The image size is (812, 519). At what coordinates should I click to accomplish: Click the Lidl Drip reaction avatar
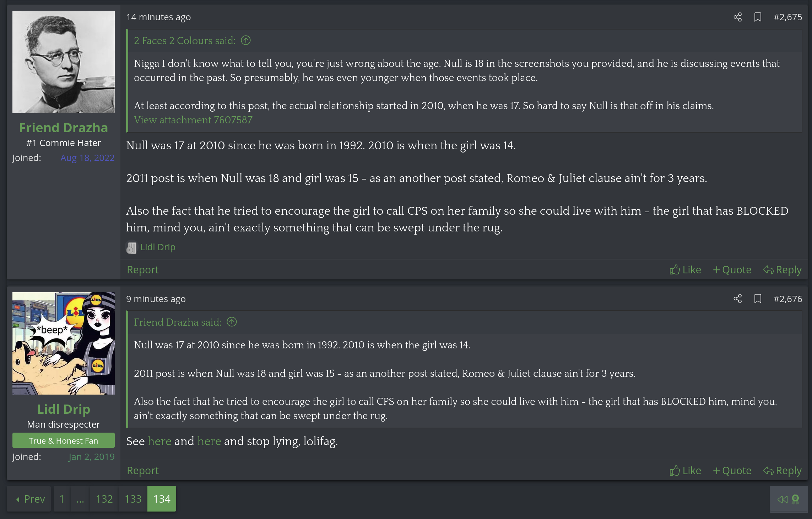tap(131, 247)
